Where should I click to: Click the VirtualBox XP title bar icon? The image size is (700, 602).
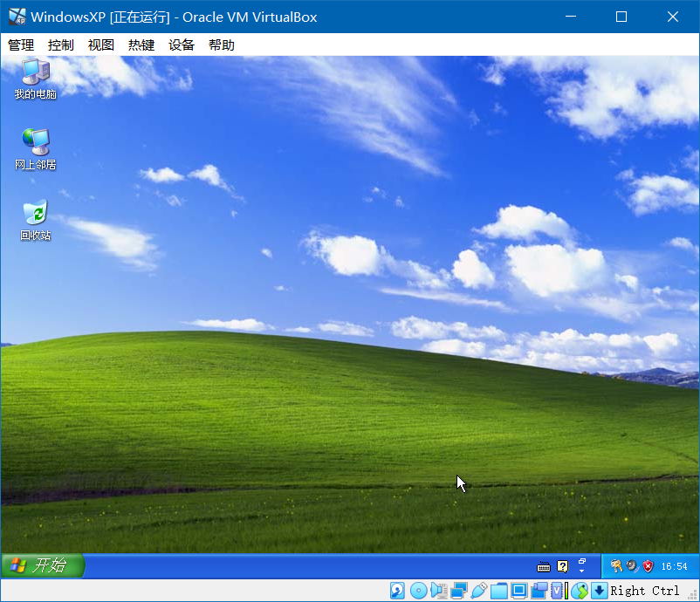click(17, 17)
